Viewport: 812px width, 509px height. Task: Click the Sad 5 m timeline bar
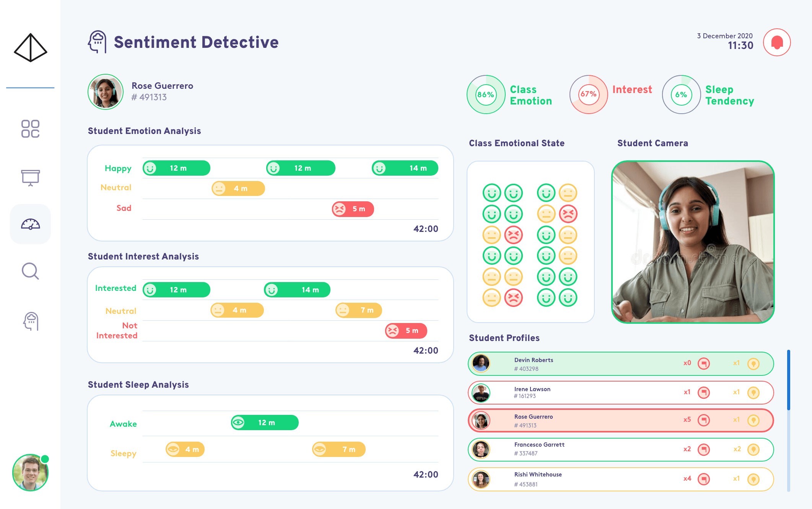tap(353, 209)
